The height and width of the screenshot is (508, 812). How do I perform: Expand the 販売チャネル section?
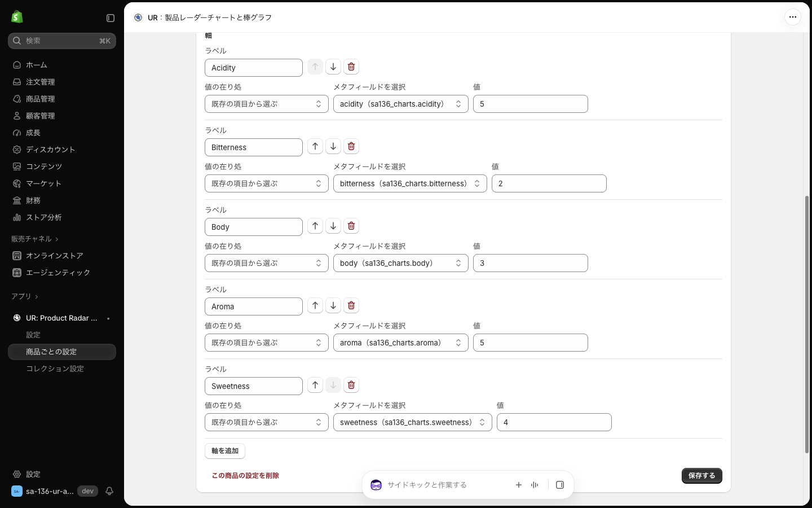[x=35, y=239]
